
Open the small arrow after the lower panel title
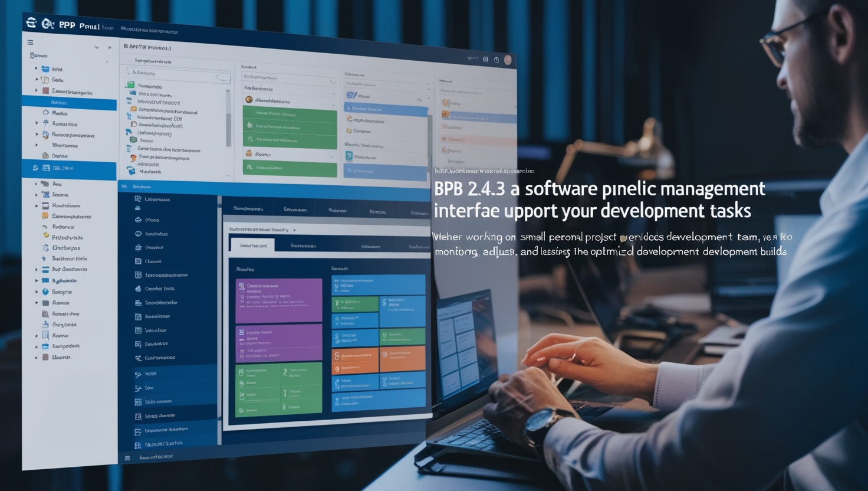[x=294, y=230]
